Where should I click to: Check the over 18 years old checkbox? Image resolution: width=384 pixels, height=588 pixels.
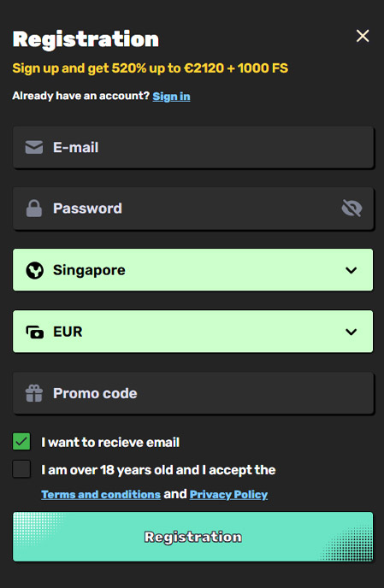tap(21, 469)
